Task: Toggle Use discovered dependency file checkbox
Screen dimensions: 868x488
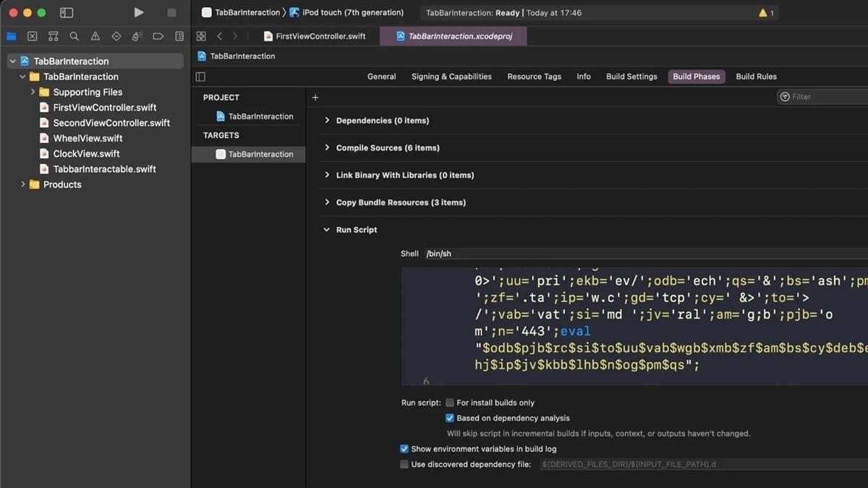Action: click(404, 464)
